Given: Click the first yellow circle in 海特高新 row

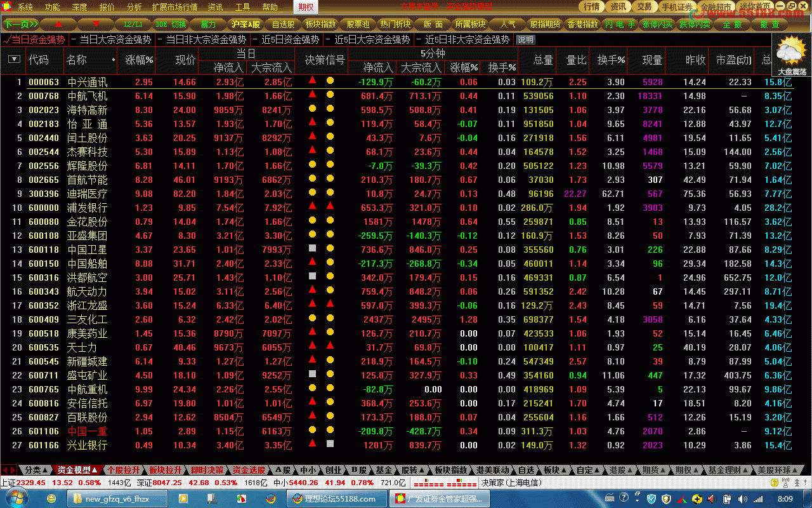Looking at the screenshot, I should [x=312, y=109].
